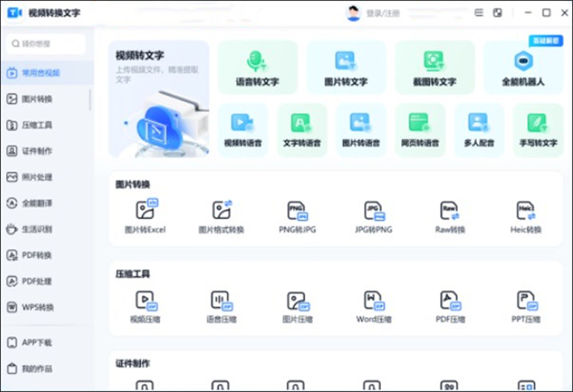Click the 图片转换 section heading in main panel
Image resolution: width=573 pixels, height=392 pixels.
(132, 184)
